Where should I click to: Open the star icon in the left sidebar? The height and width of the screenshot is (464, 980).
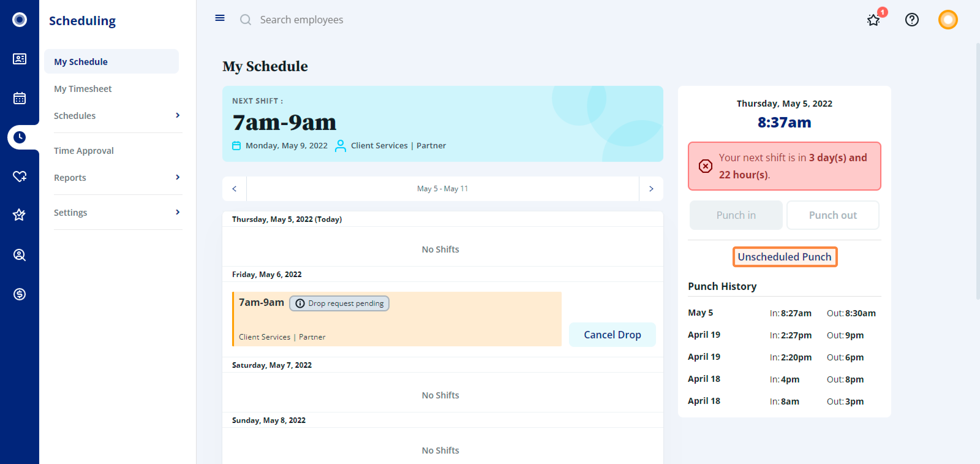coord(19,215)
